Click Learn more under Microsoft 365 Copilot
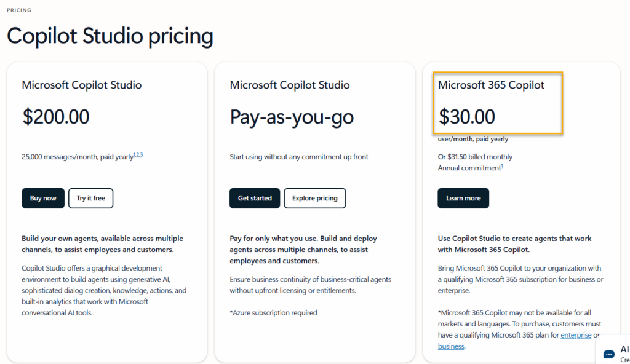Image resolution: width=630 pixels, height=364 pixels. pyautogui.click(x=463, y=198)
